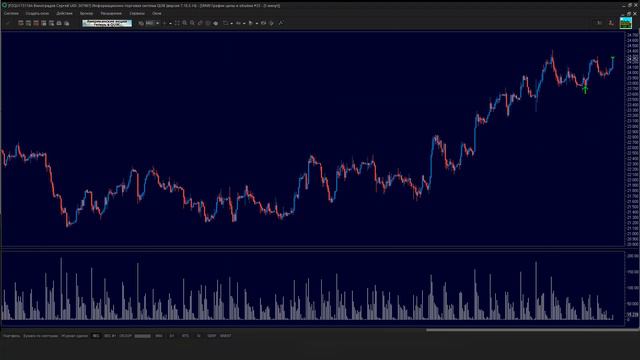Image resolution: width=640 pixels, height=360 pixels.
Task: Click the light-blue banner in the toolbar
Action: coord(107,23)
